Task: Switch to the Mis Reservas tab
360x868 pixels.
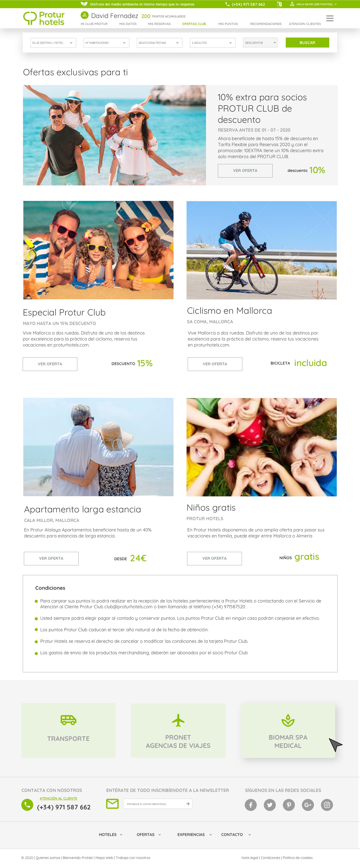Action: [x=159, y=24]
